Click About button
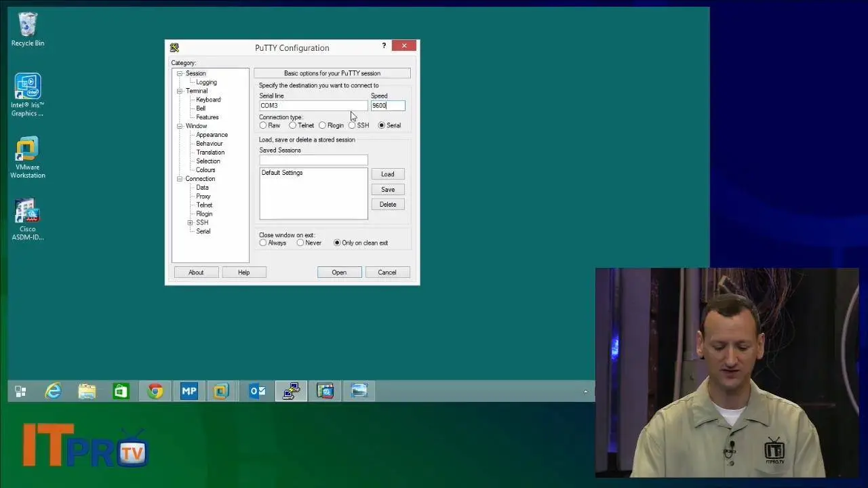Image resolution: width=868 pixels, height=488 pixels. tap(196, 272)
